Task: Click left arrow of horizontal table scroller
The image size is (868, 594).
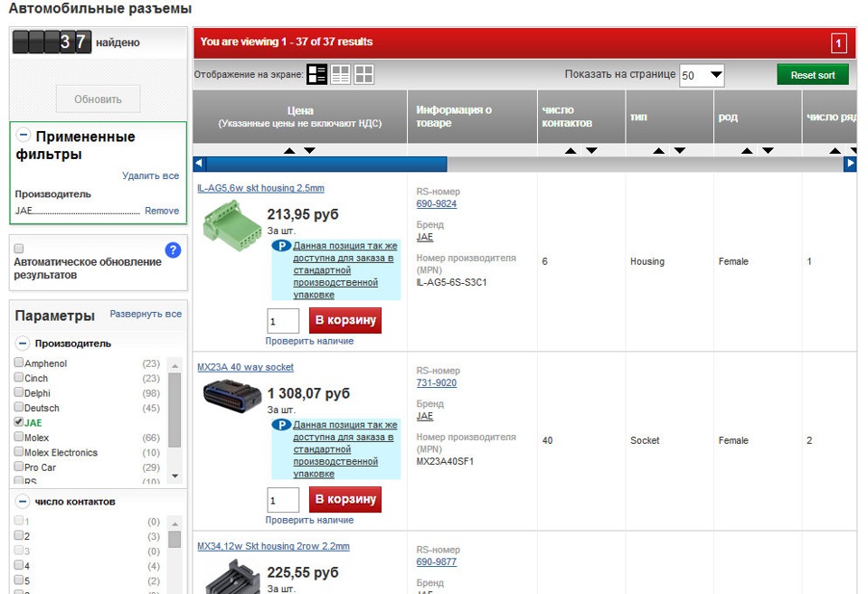Action: tap(199, 164)
